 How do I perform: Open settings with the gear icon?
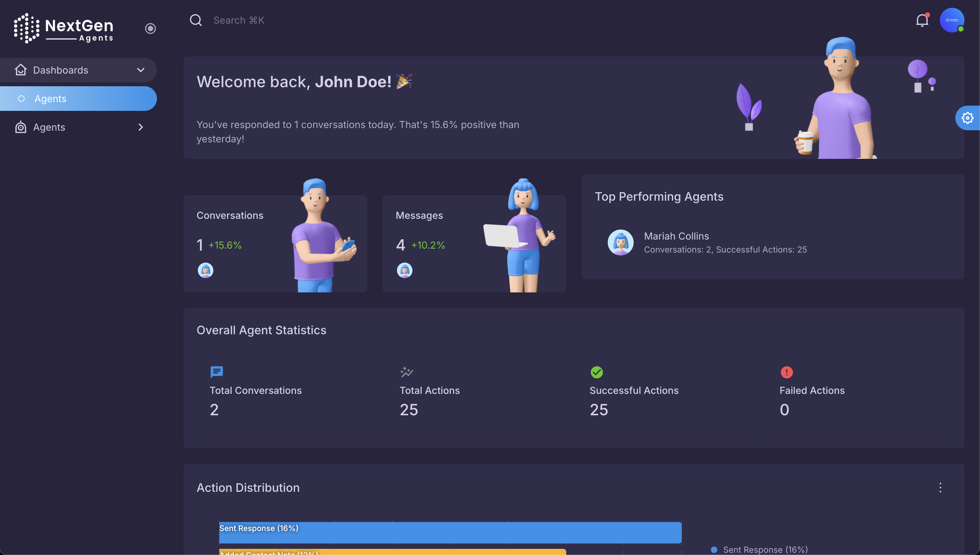967,118
